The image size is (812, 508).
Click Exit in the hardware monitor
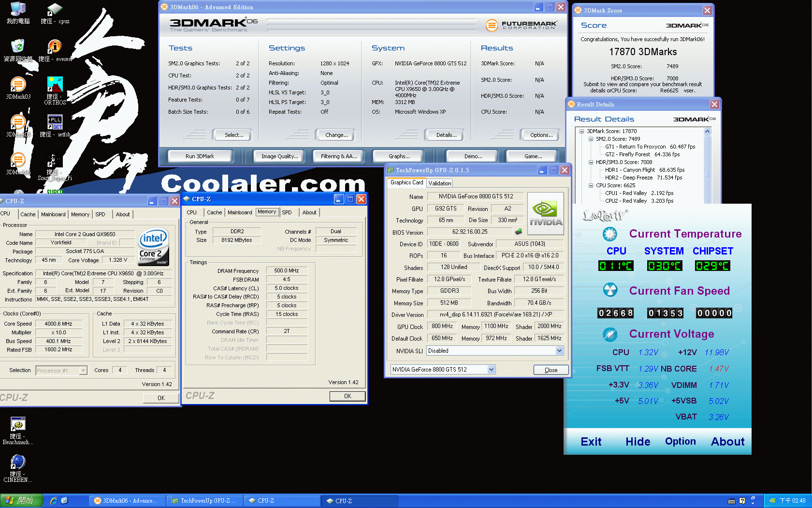pos(591,442)
